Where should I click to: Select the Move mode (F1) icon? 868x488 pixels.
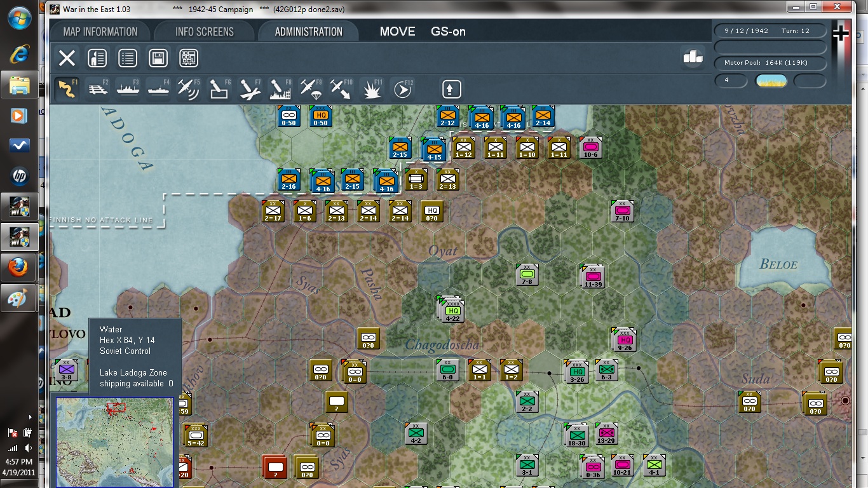[66, 89]
